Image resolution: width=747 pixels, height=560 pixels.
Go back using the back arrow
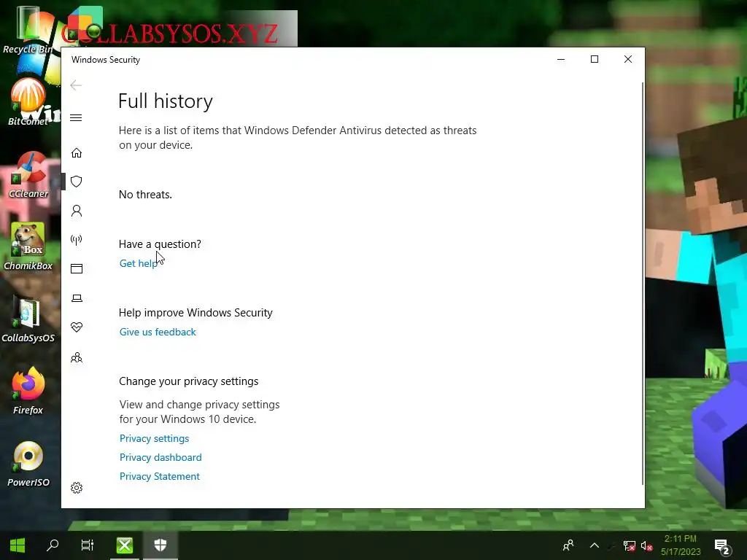point(76,85)
